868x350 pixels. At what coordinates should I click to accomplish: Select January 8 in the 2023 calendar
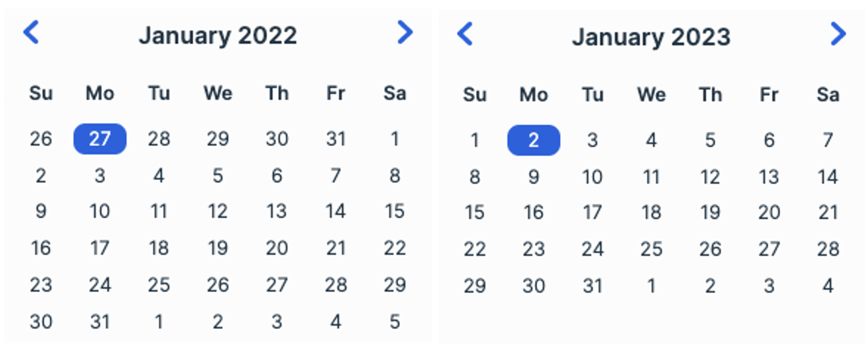[x=475, y=177]
